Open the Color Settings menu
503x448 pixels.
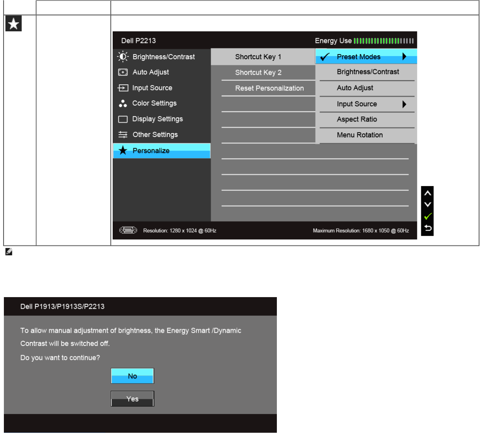click(162, 103)
